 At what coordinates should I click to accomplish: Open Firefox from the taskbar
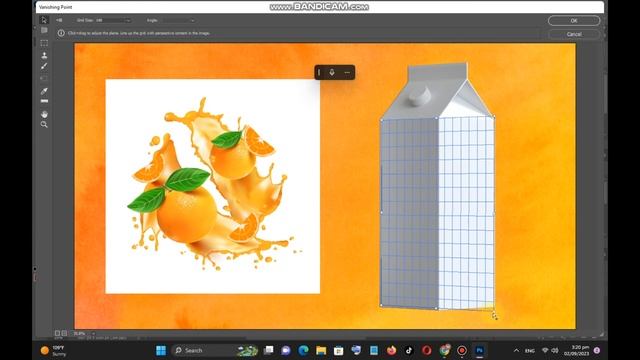(x=391, y=350)
